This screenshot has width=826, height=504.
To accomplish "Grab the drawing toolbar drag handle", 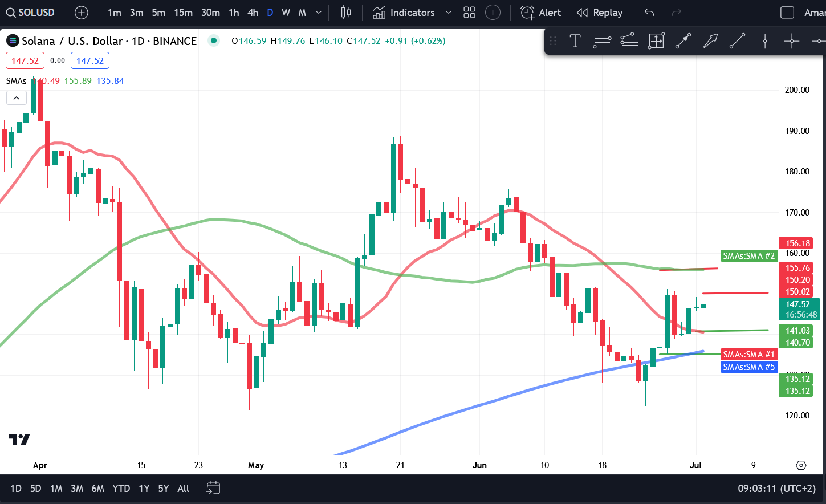I will click(553, 40).
